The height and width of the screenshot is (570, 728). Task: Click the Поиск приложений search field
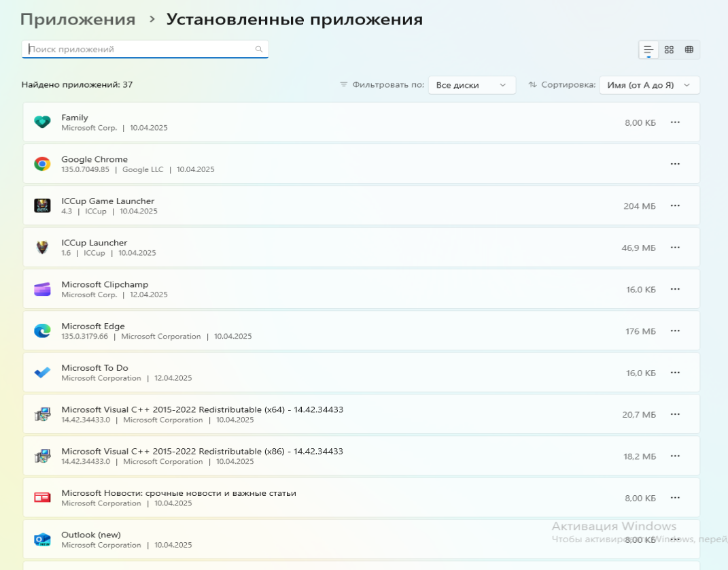pyautogui.click(x=145, y=49)
